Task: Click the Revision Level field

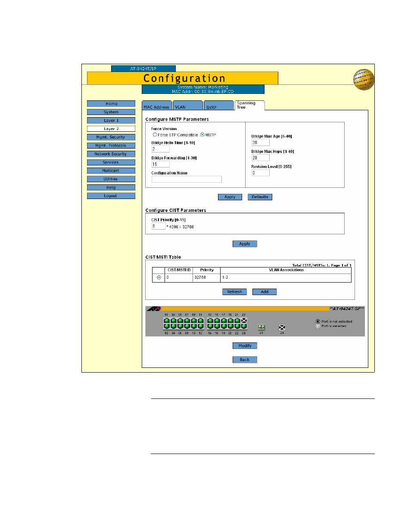Action: [x=261, y=173]
